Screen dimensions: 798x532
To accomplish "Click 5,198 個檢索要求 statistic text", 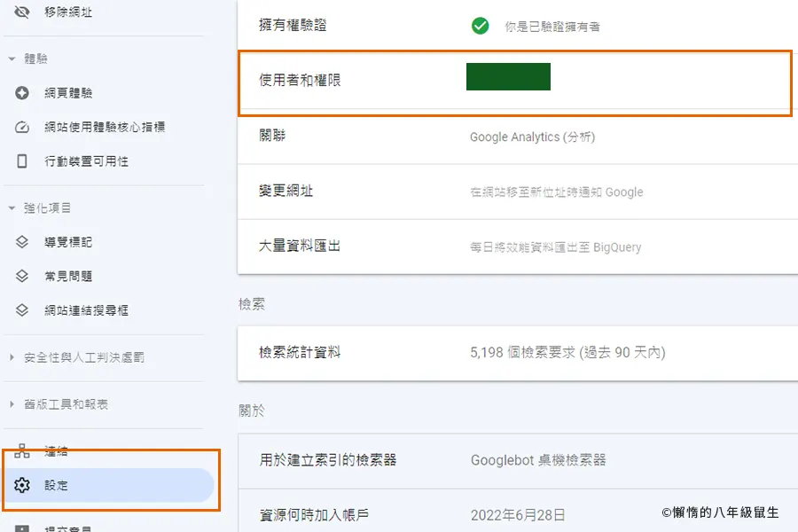I will pos(568,352).
